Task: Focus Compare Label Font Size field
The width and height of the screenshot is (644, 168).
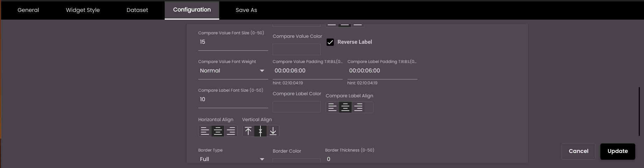Action: [233, 99]
